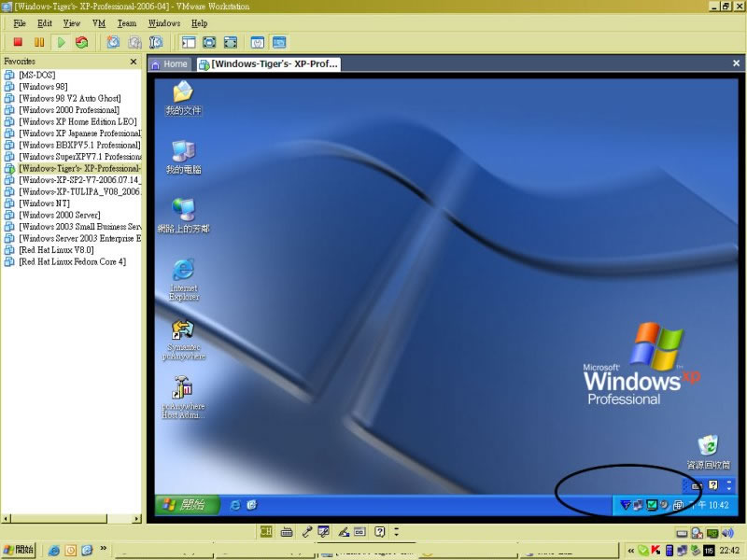
Task: Click the Summary view toolbar icon
Action: [x=258, y=42]
